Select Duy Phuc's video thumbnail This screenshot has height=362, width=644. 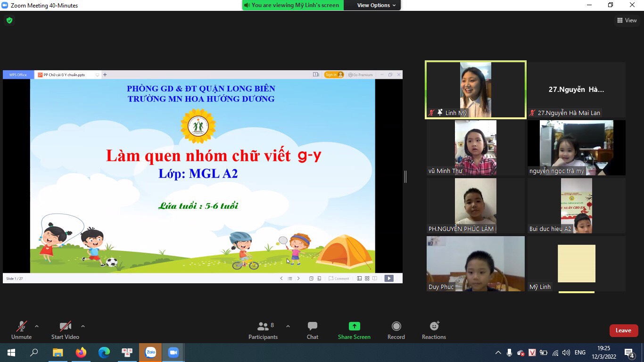tap(475, 263)
